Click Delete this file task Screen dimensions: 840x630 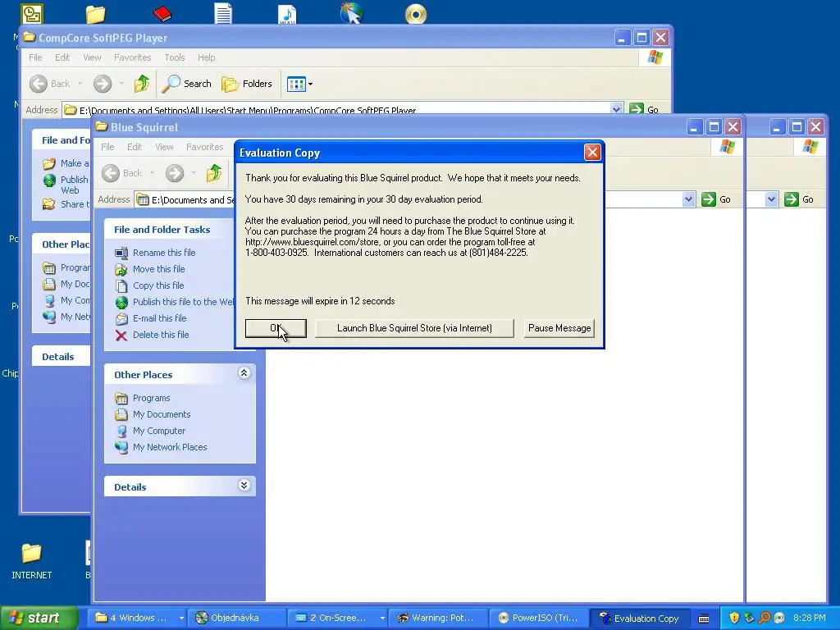pos(161,335)
